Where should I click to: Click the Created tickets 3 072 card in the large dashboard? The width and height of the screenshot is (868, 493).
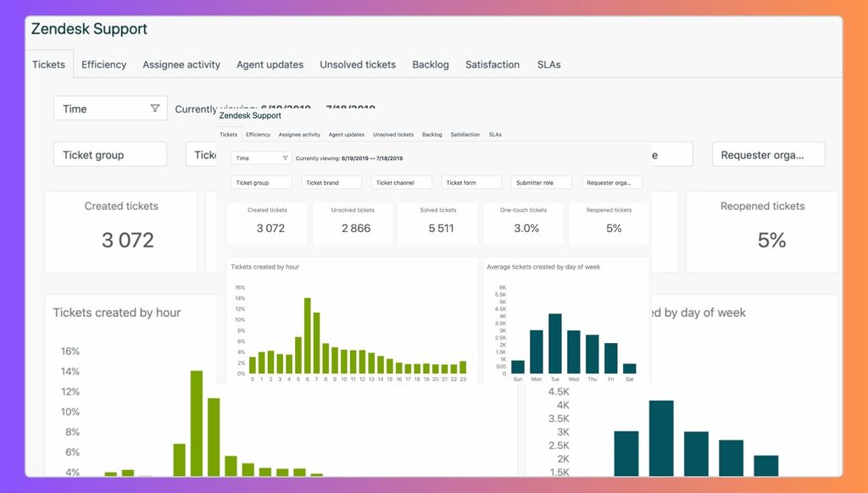121,232
